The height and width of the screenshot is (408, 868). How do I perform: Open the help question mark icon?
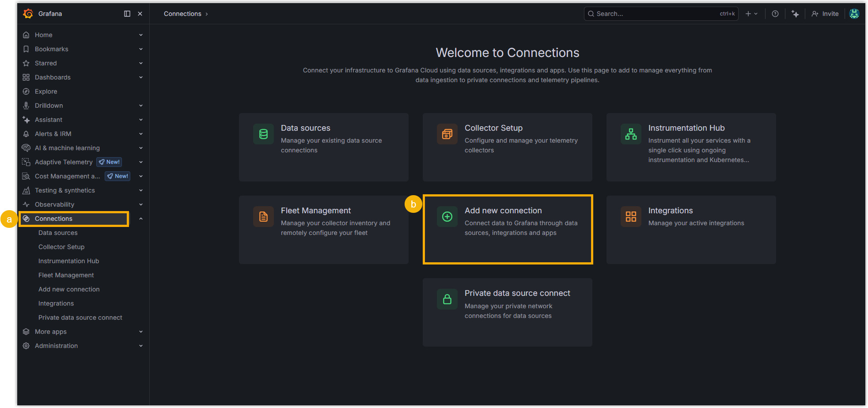tap(775, 14)
